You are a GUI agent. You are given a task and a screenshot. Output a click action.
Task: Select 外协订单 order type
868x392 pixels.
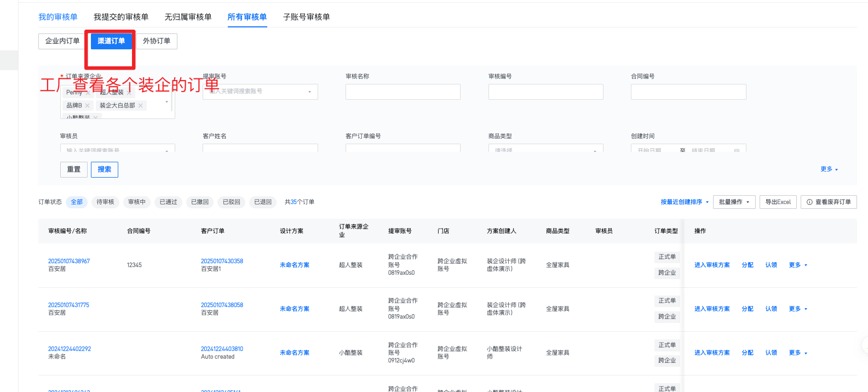point(157,41)
